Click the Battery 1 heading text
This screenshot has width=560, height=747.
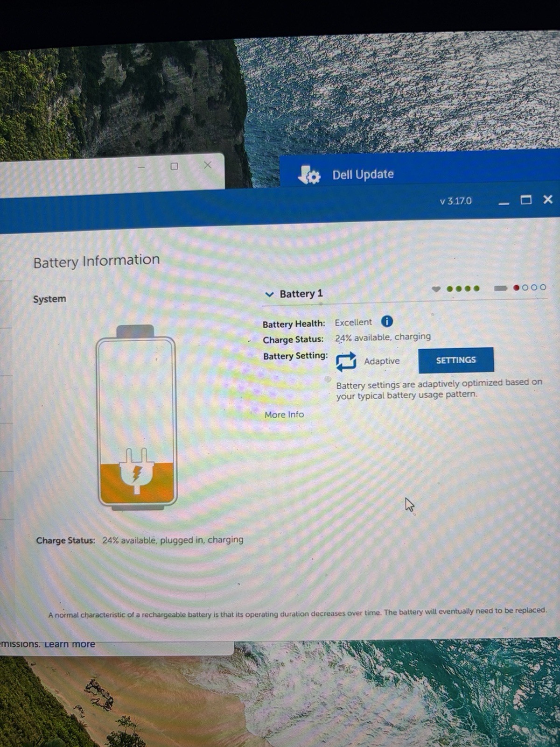[x=301, y=294]
